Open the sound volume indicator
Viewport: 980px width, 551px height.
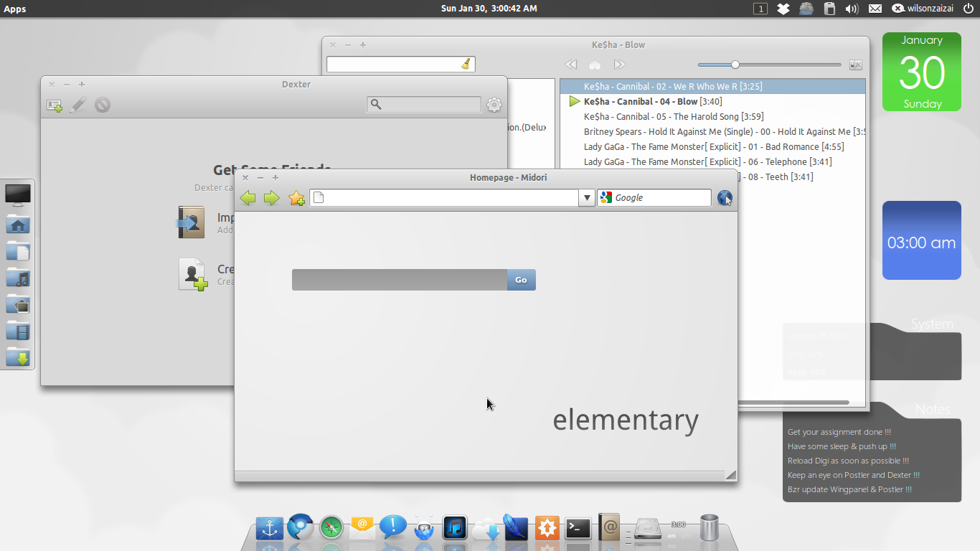[852, 9]
